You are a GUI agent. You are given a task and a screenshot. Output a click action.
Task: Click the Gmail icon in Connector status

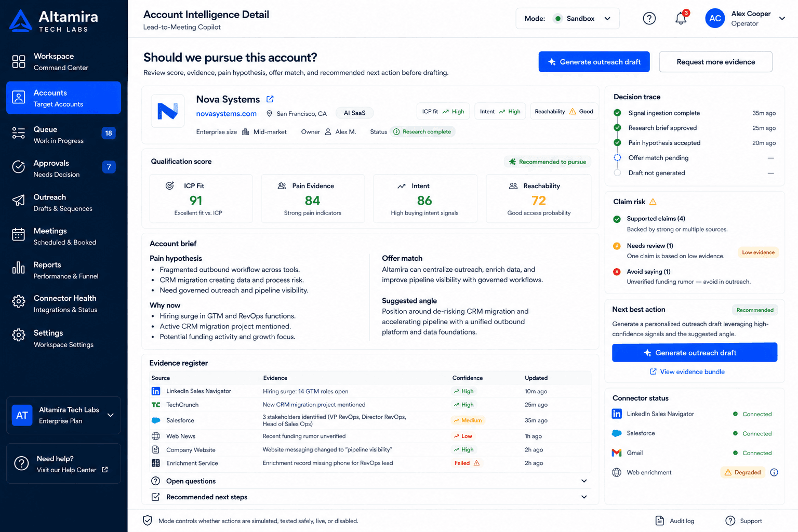[617, 453]
